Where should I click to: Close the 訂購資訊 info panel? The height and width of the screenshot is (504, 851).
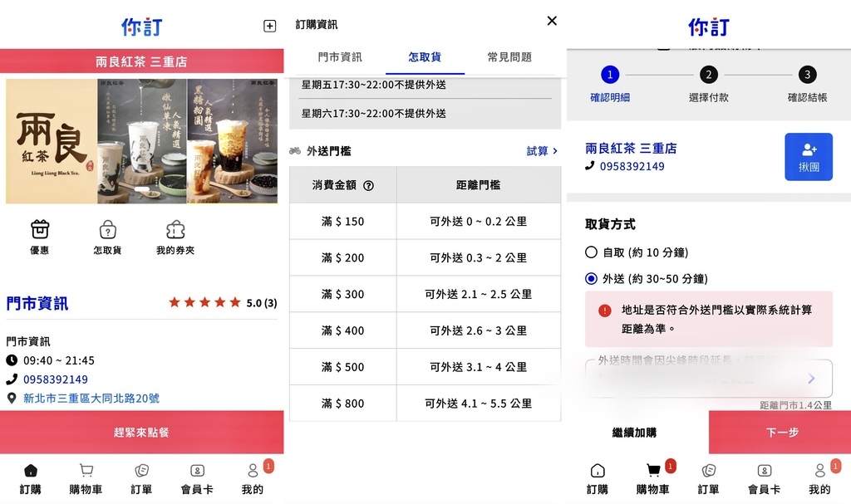(x=551, y=21)
